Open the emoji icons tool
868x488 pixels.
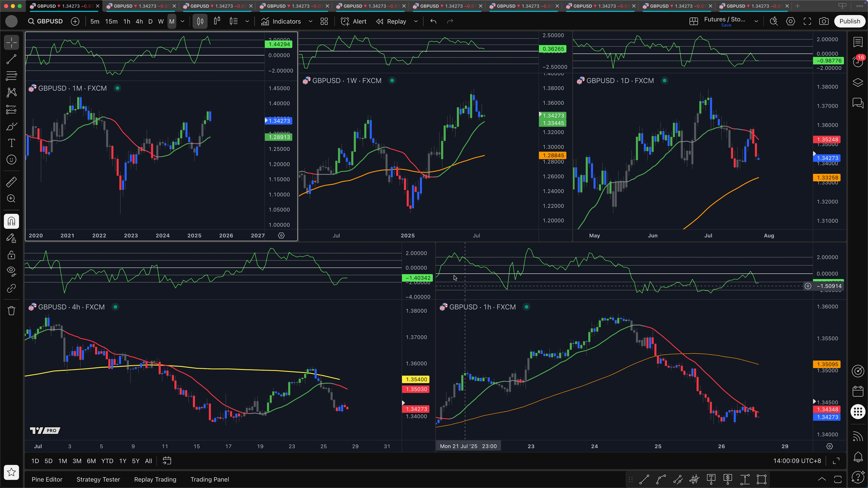12,160
